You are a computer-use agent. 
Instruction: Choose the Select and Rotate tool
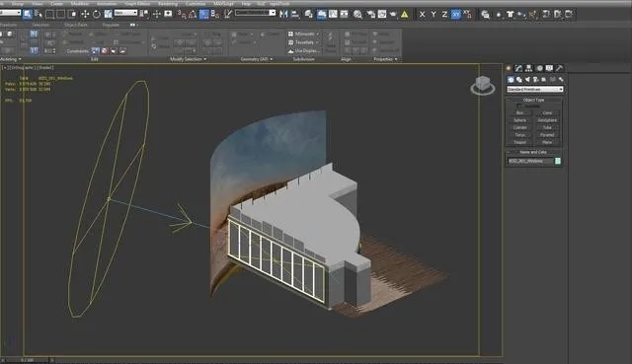point(97,14)
